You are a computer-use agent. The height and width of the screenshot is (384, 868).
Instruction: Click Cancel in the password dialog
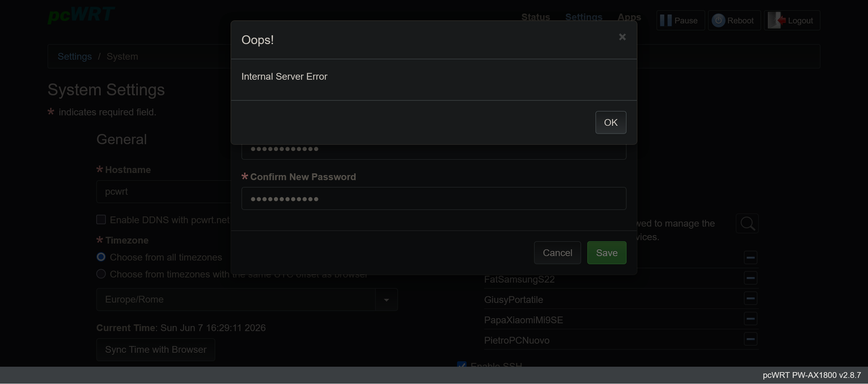tap(557, 253)
